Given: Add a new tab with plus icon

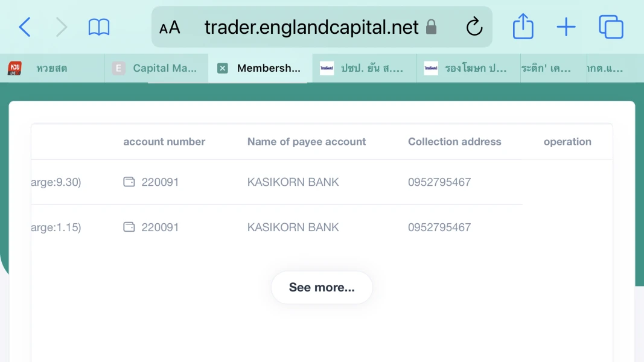Looking at the screenshot, I should 566,27.
